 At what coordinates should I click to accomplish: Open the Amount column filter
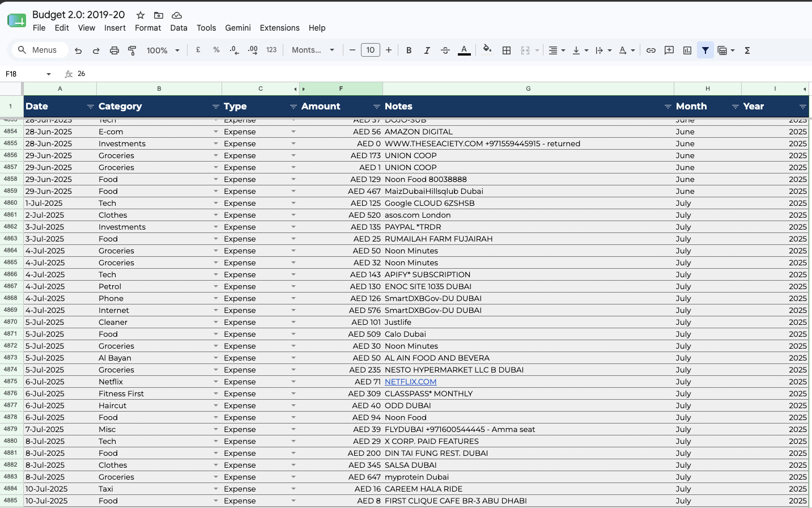tap(376, 107)
